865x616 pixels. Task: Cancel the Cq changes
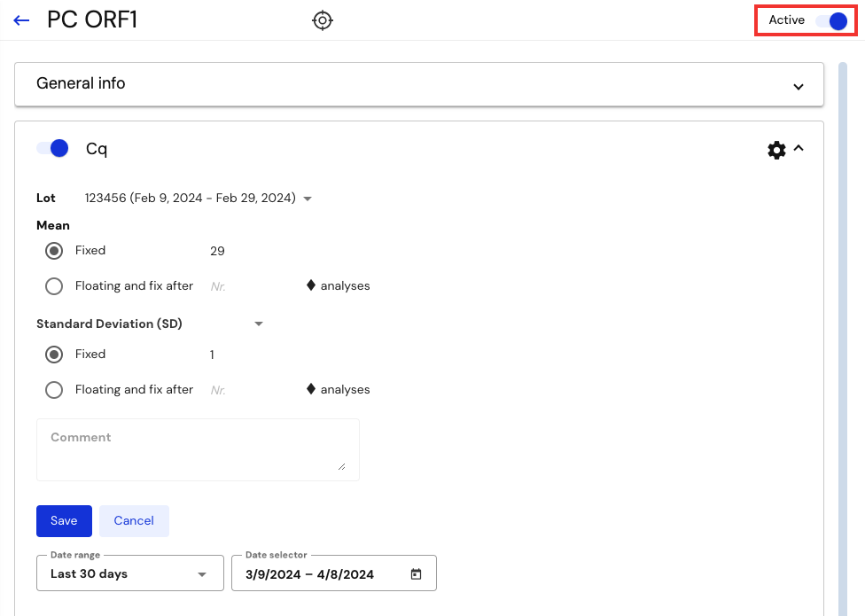[x=134, y=520]
